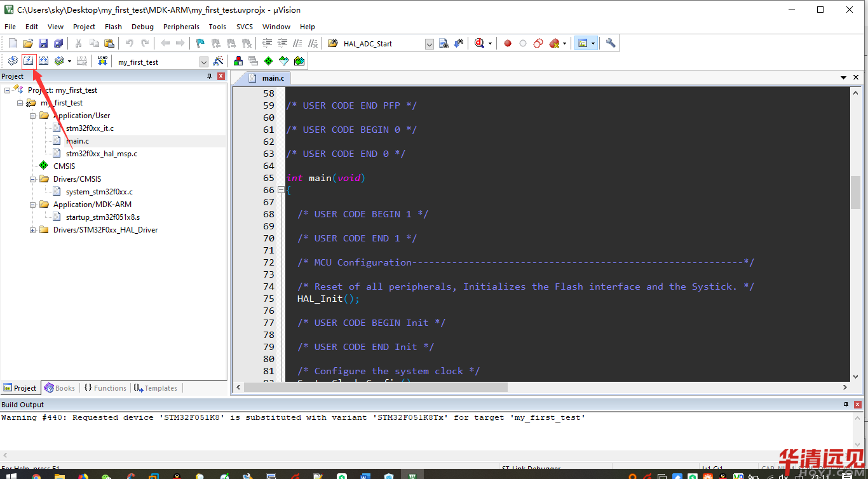Screen dimensions: 868x479
Task: Expand the Drivers/STM32F0xx_HAL_Driver folder
Action: [33, 230]
